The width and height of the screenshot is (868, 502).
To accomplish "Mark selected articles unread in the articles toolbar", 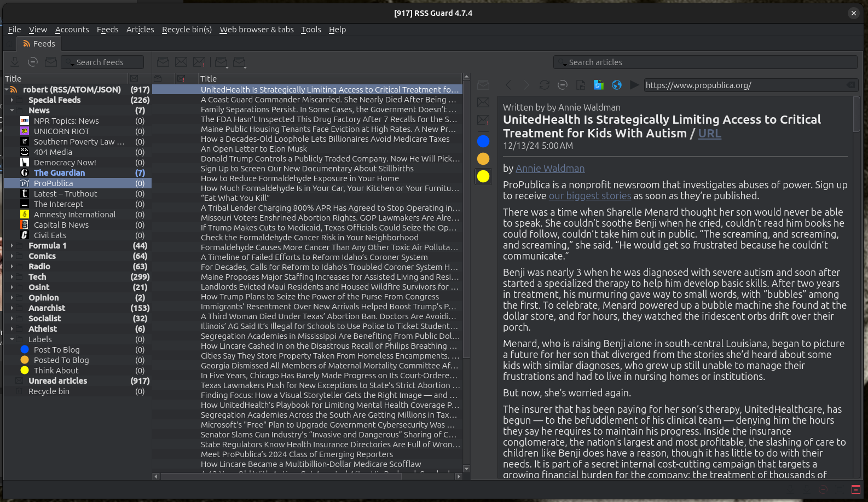I will click(181, 62).
